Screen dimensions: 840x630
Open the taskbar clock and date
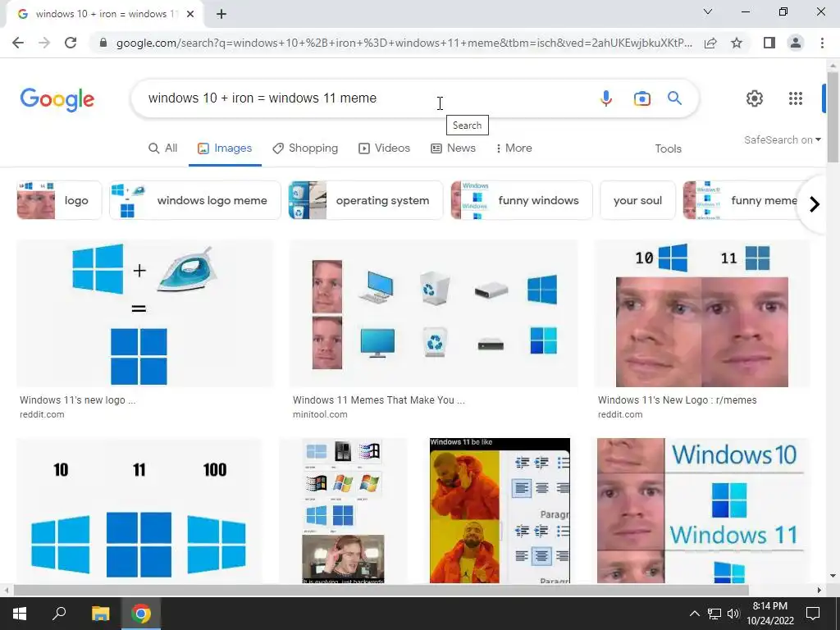[x=769, y=614]
